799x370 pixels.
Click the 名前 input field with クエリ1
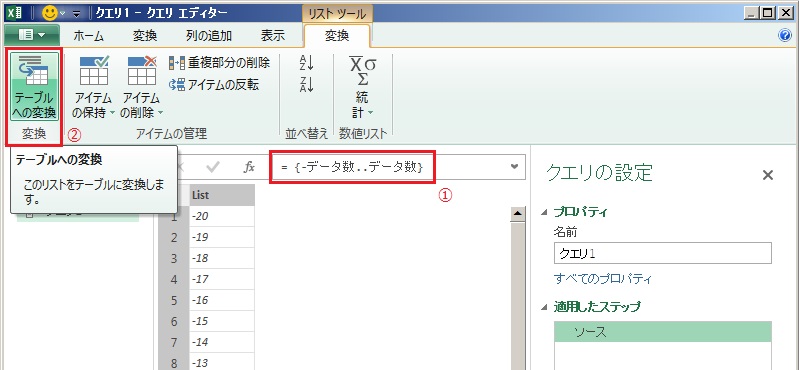click(x=662, y=253)
